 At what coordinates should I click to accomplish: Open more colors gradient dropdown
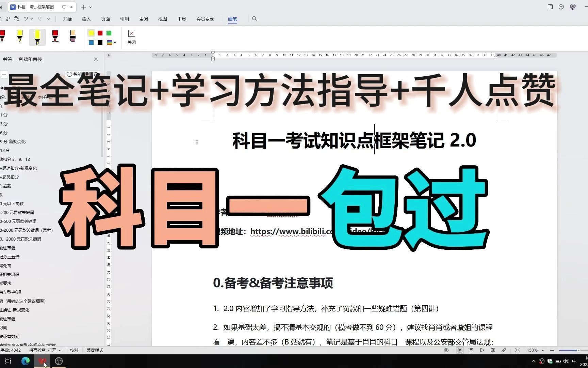click(x=111, y=43)
